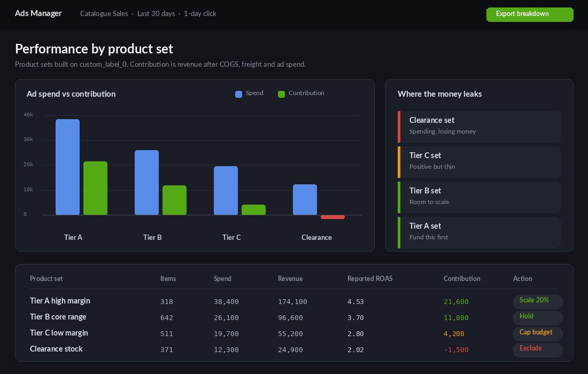Click the Action column header
This screenshot has width=588, height=374.
tap(522, 278)
